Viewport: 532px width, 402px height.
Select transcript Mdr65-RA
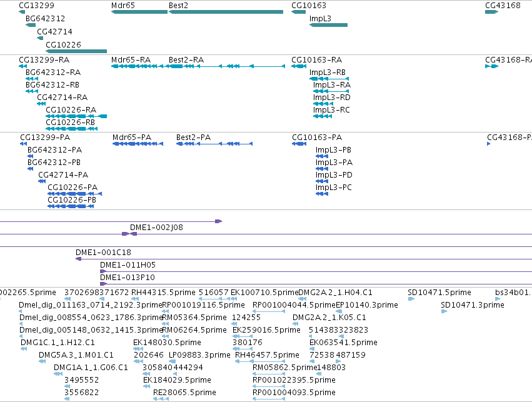click(x=139, y=66)
